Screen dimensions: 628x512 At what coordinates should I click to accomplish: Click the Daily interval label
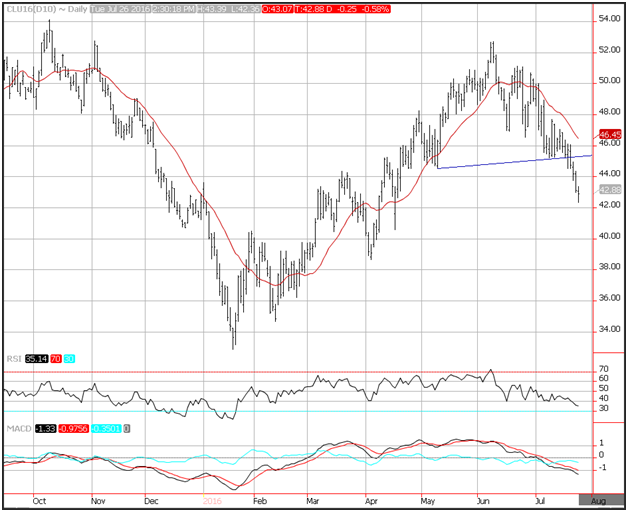(x=66, y=9)
